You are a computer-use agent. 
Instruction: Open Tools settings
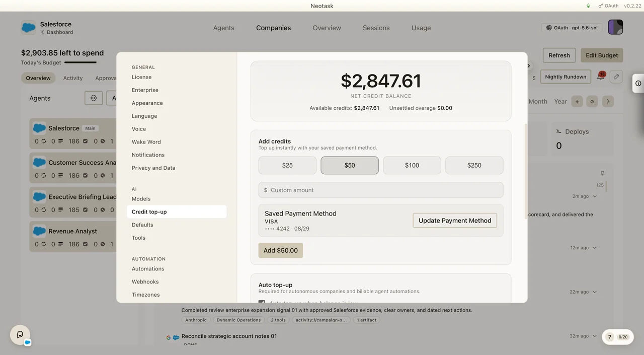point(177,238)
